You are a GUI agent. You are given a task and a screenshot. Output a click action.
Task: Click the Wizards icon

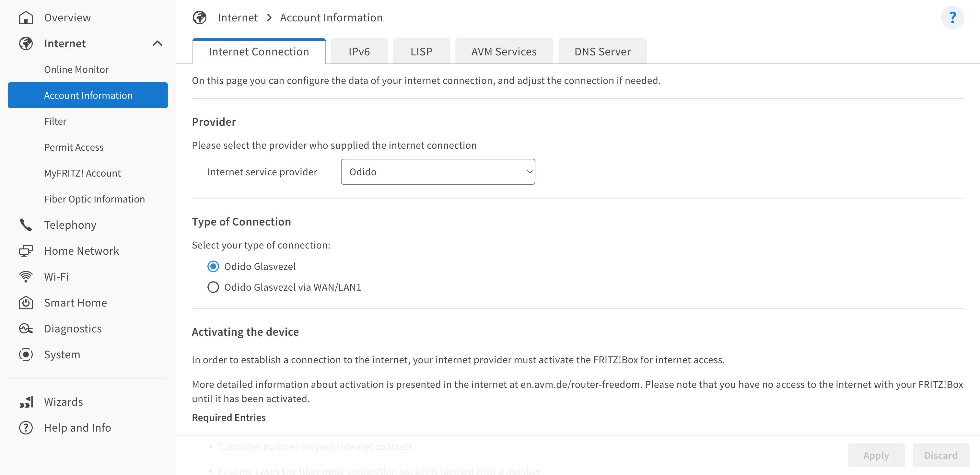26,401
